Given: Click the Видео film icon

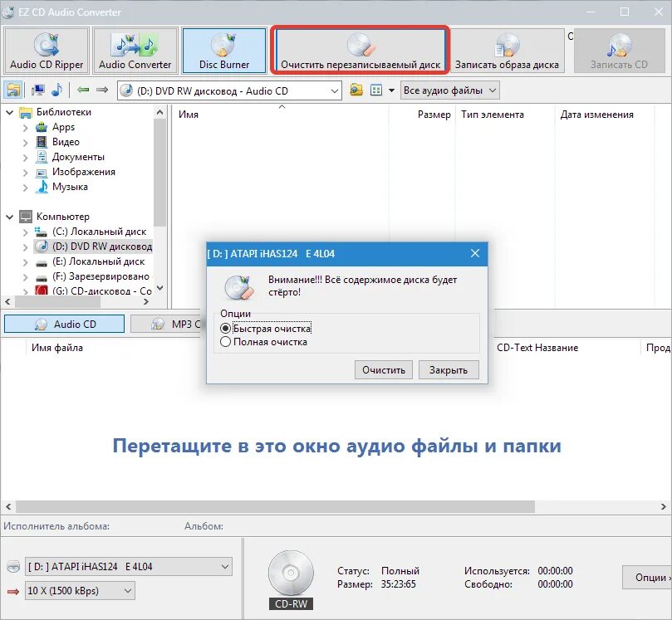Looking at the screenshot, I should click(42, 142).
